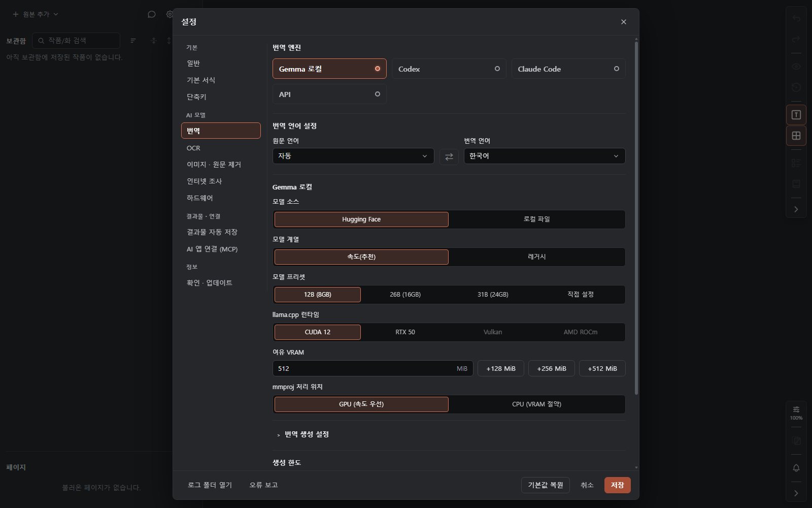Screen dimensions: 812x508
Task: Click the redo arrow in right toolbar
Action: click(796, 39)
